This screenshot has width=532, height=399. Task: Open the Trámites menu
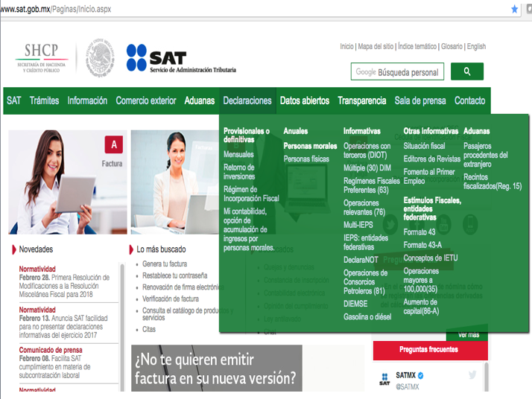tap(44, 100)
